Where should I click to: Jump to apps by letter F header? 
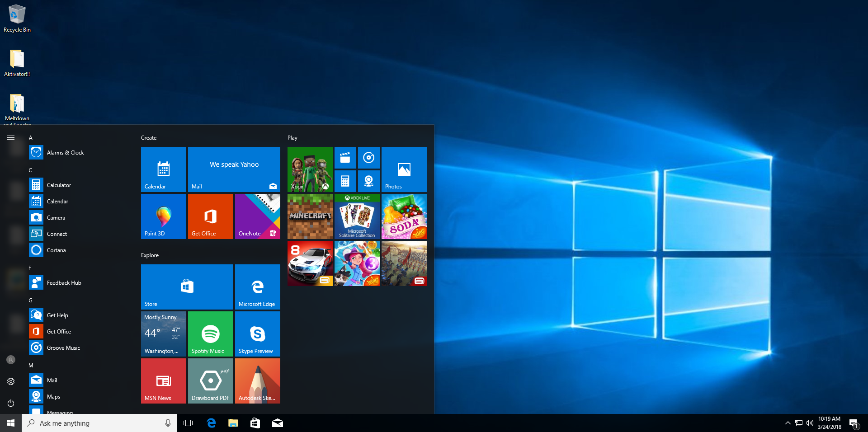pos(30,268)
